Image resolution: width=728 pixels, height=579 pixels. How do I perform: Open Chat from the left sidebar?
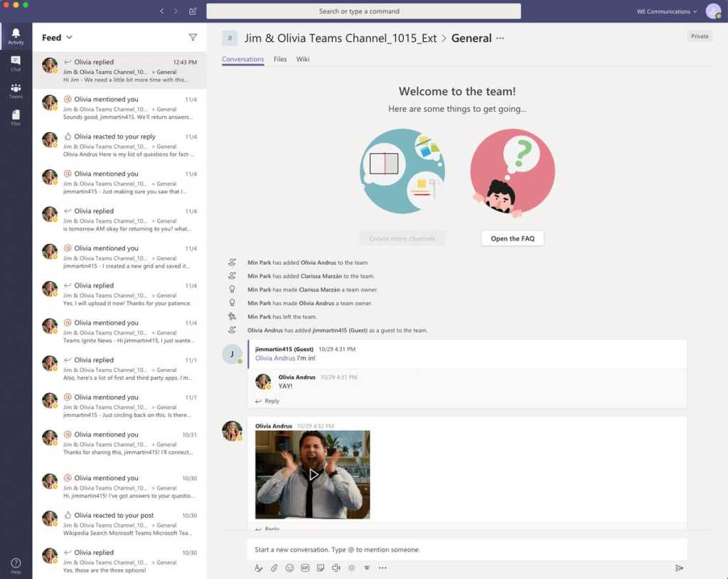[16, 63]
